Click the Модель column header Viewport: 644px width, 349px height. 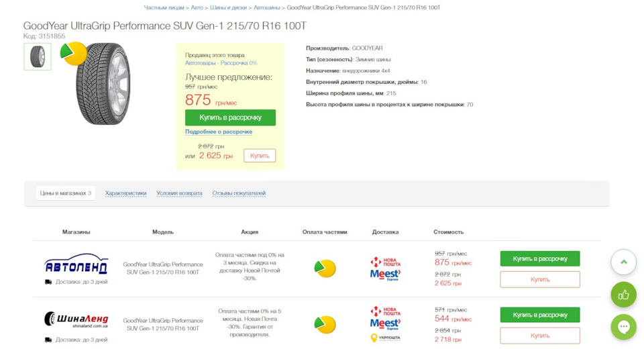pyautogui.click(x=163, y=232)
